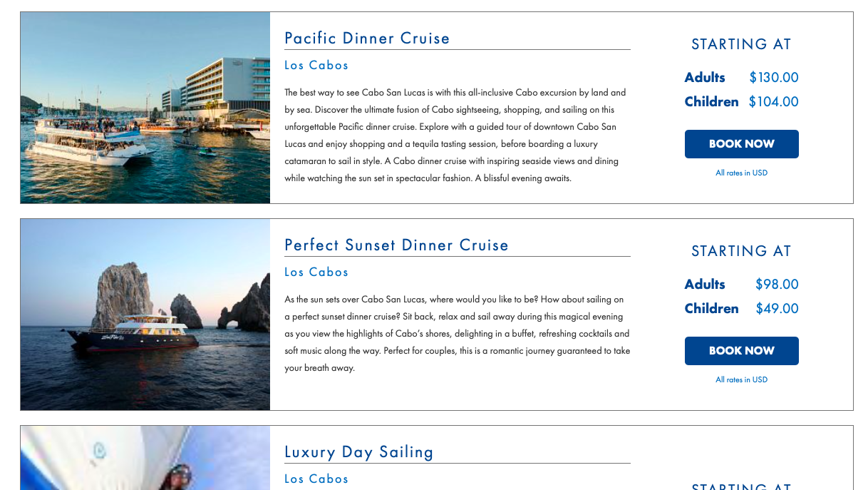Click the Children $49.00 price label

pos(777,308)
